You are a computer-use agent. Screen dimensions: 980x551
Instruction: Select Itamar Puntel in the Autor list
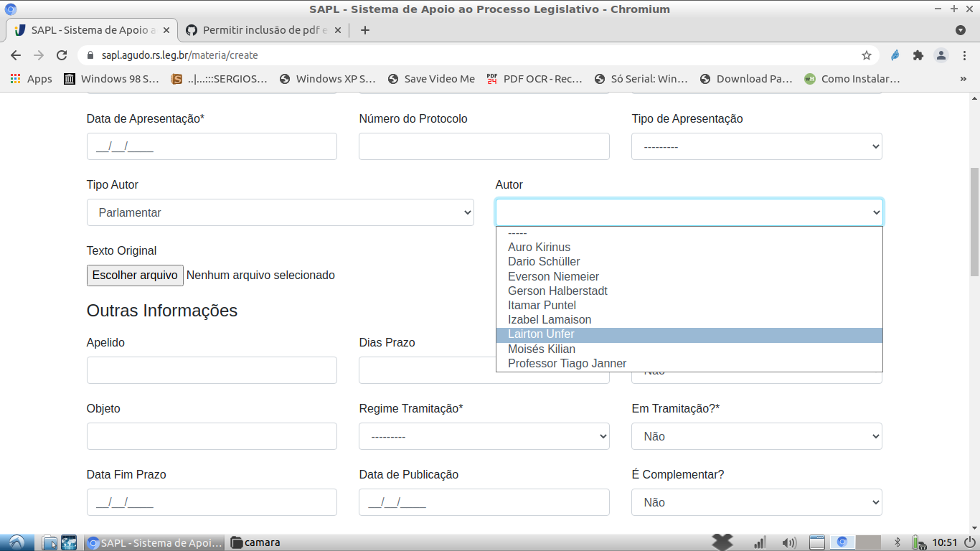[689, 305]
